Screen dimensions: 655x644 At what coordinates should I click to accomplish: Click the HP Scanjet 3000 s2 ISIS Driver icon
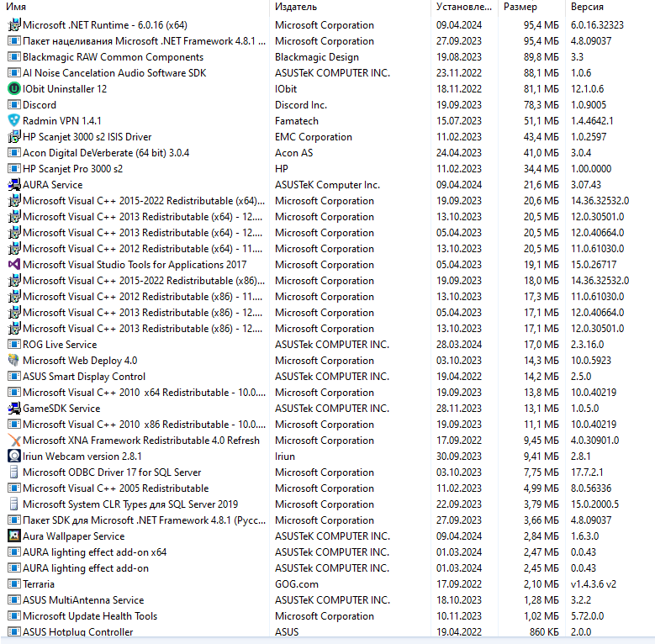(x=13, y=136)
